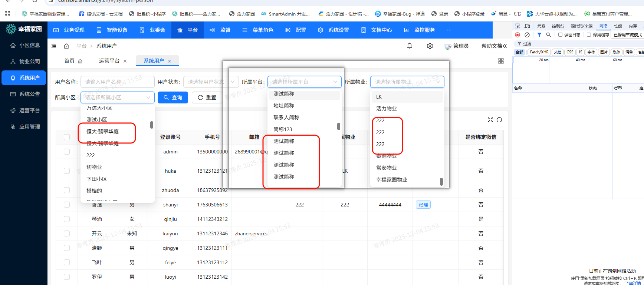Tick the 停用缓存 checkbox in DevTools

(x=589, y=35)
